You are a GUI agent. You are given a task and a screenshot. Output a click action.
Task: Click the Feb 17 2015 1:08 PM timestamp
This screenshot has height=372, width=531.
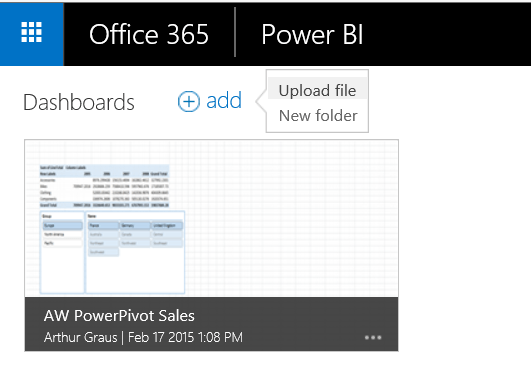coord(185,337)
